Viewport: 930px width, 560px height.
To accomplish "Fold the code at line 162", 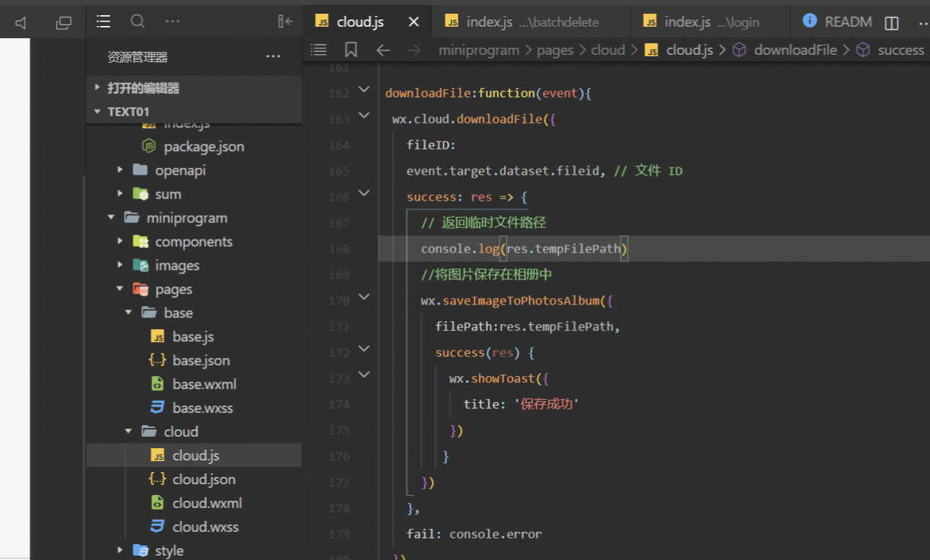I will (x=364, y=91).
